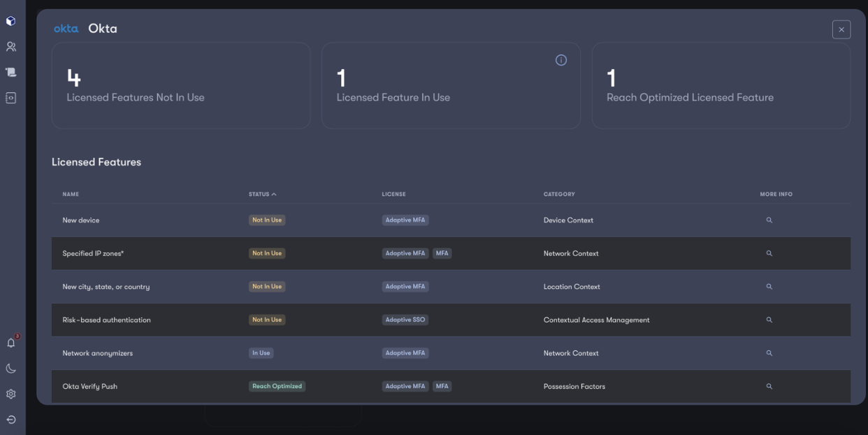Screen dimensions: 868x435
Task: Click the Location Context category cell
Action: point(572,287)
